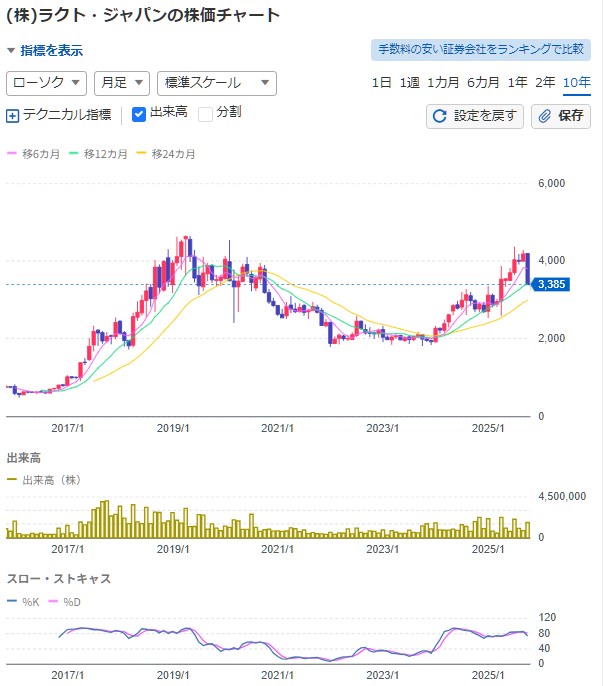Viewport: 603px width, 686px height.
Task: Click the 移6カ月 moving average legend
Action: click(33, 154)
